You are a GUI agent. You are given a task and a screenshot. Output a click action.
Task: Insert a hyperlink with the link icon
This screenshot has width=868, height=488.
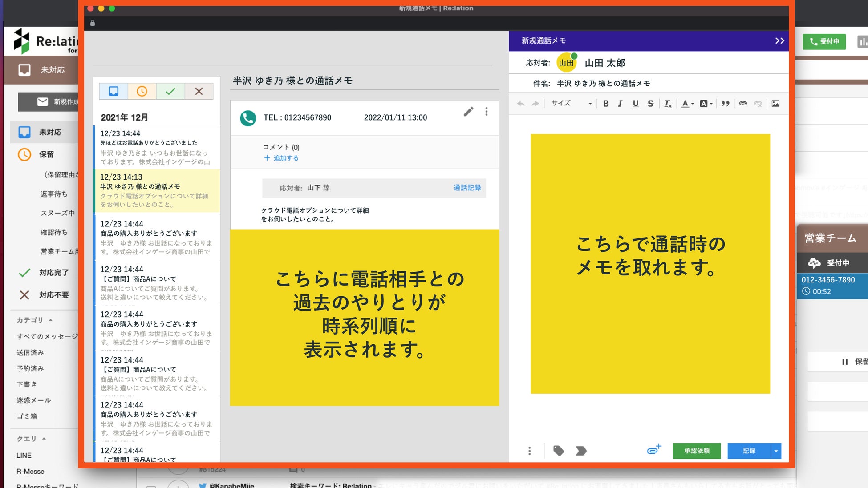[743, 104]
